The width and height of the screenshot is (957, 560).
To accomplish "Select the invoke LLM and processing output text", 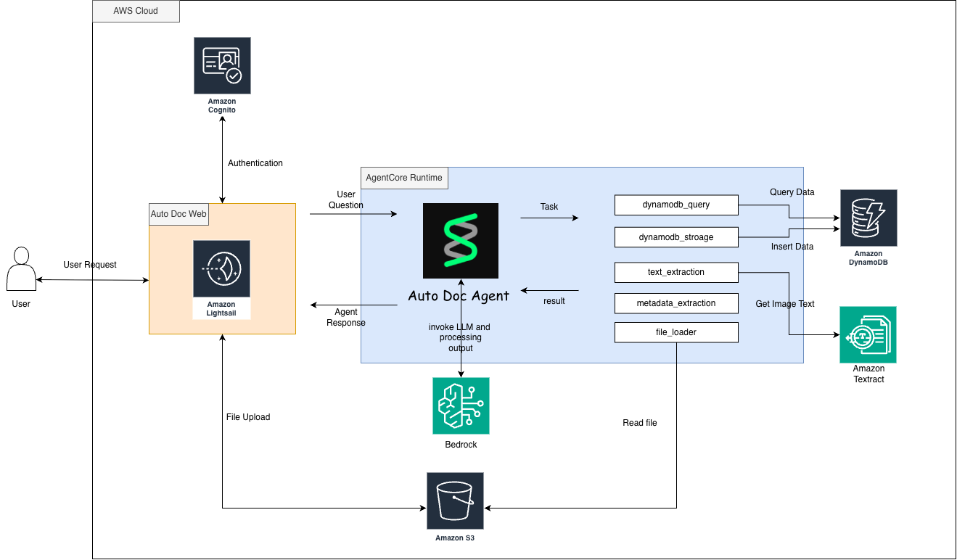I will pyautogui.click(x=461, y=338).
